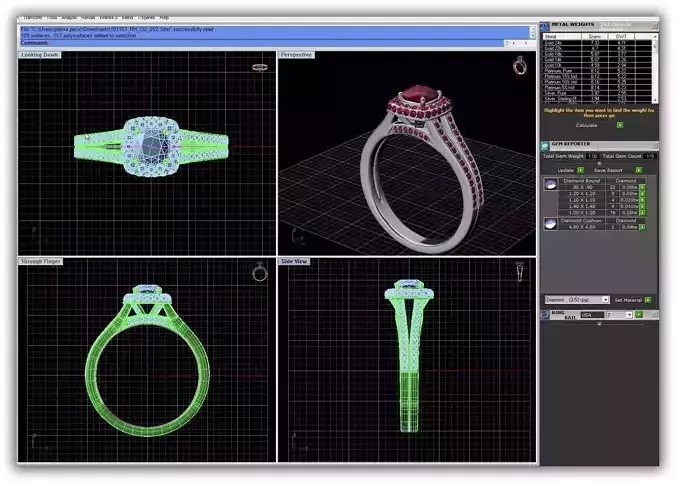Screen dimensions: 676x483
Task: Open the Help menu
Action: [164, 18]
